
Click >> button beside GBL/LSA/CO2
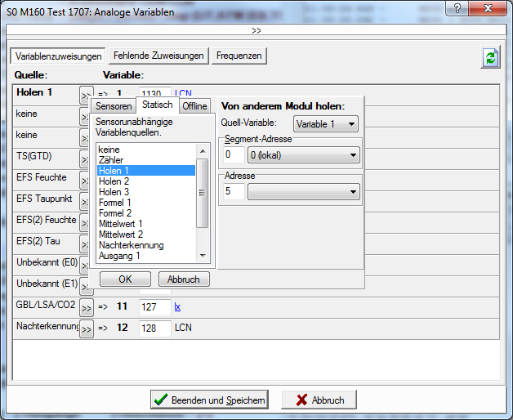click(x=86, y=308)
